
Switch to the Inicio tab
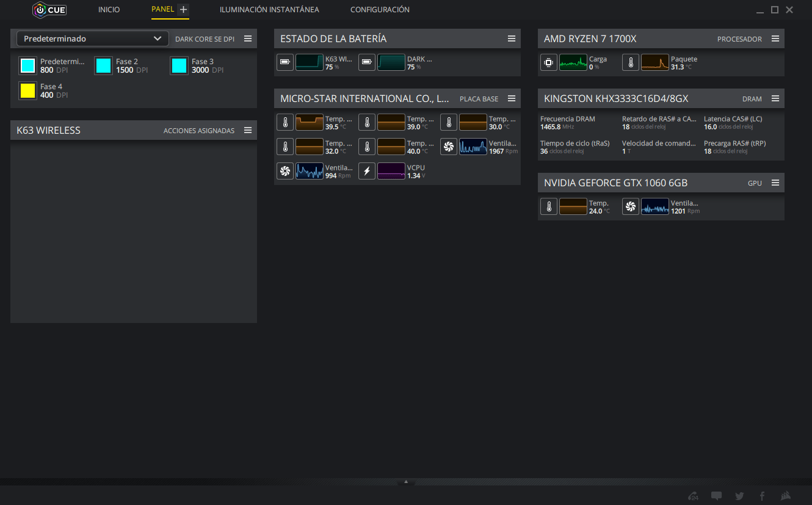point(109,10)
